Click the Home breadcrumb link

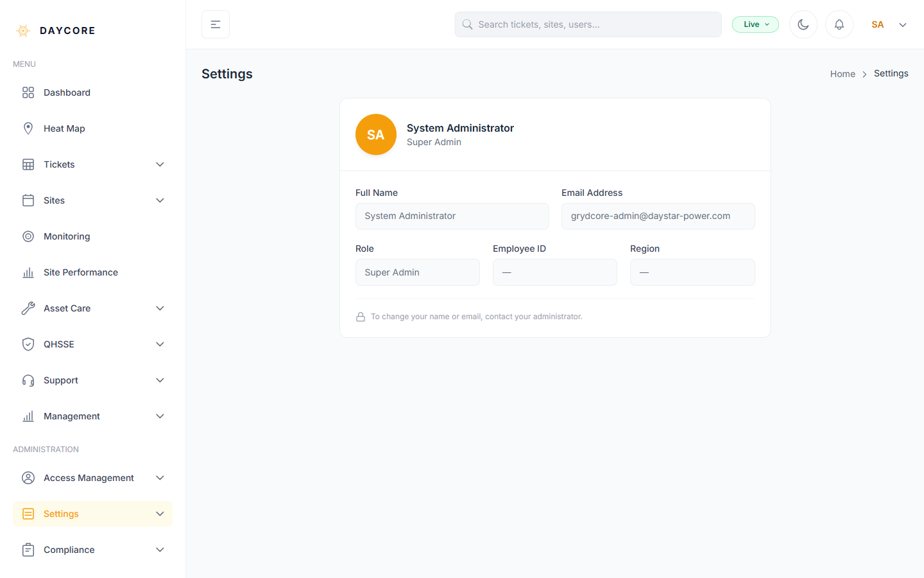(843, 74)
